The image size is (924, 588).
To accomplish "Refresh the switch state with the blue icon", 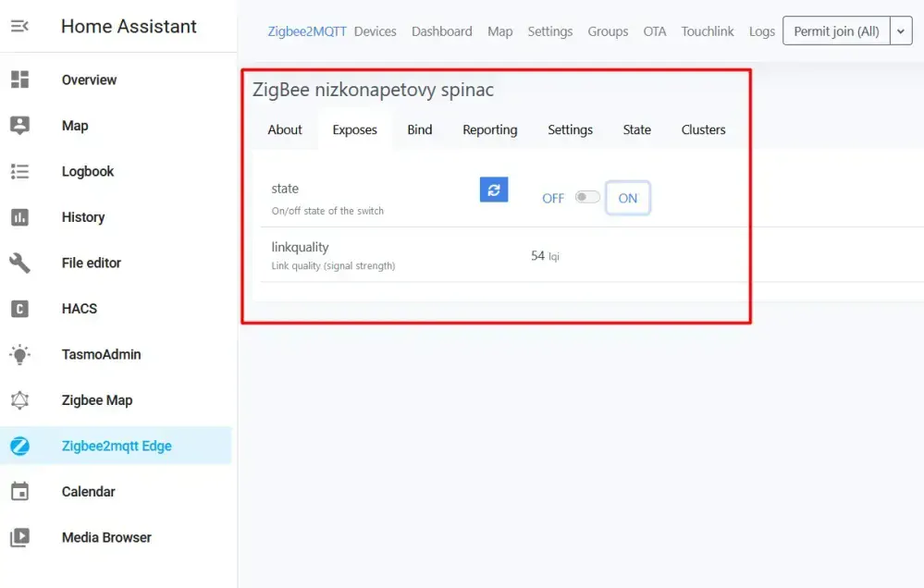I will [x=494, y=190].
